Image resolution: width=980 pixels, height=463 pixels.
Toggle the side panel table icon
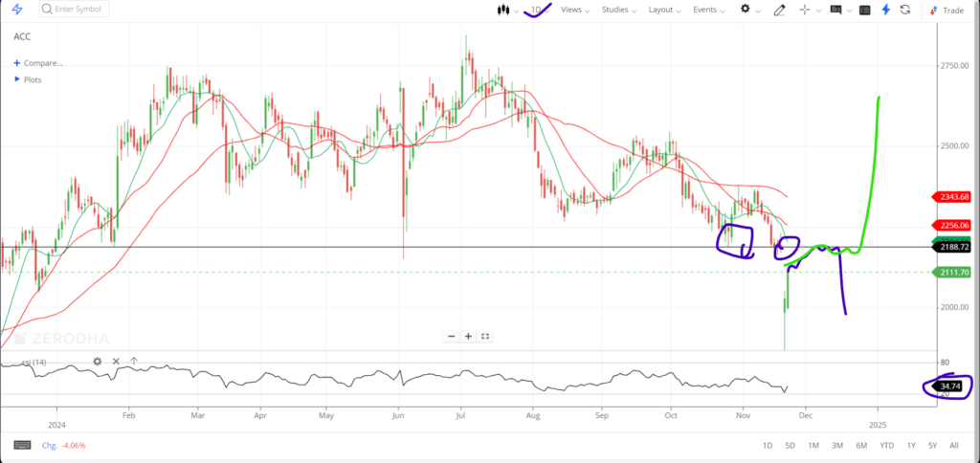coord(865,10)
